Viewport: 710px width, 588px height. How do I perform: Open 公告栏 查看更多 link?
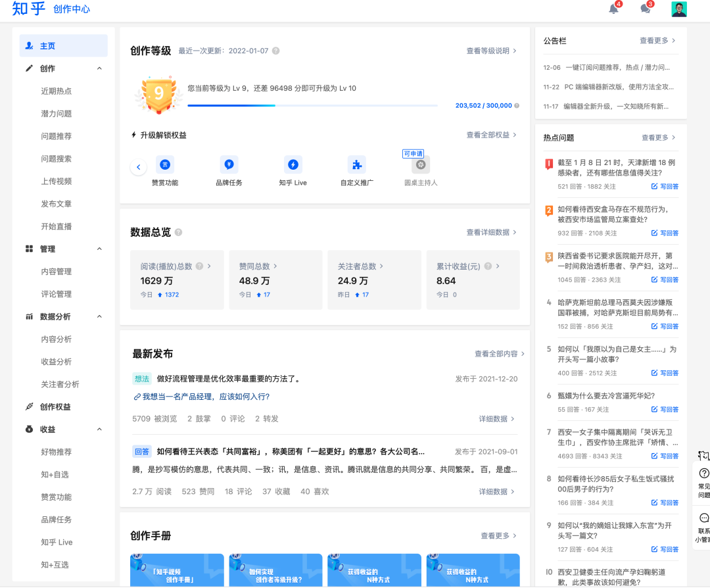coord(657,41)
